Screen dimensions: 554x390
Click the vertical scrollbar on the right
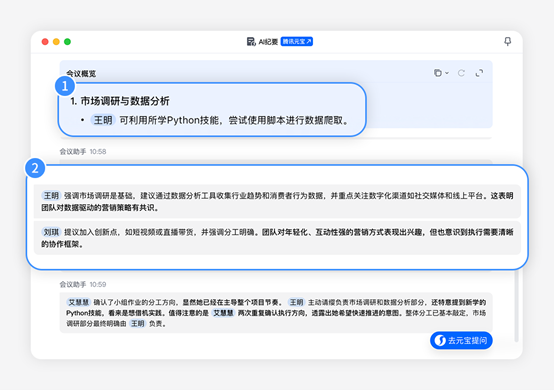coord(516,306)
